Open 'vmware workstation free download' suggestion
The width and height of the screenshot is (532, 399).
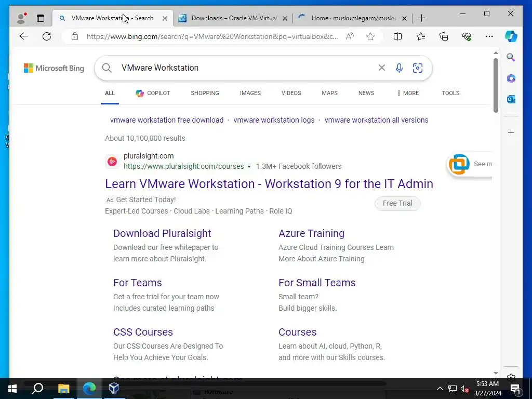[167, 120]
